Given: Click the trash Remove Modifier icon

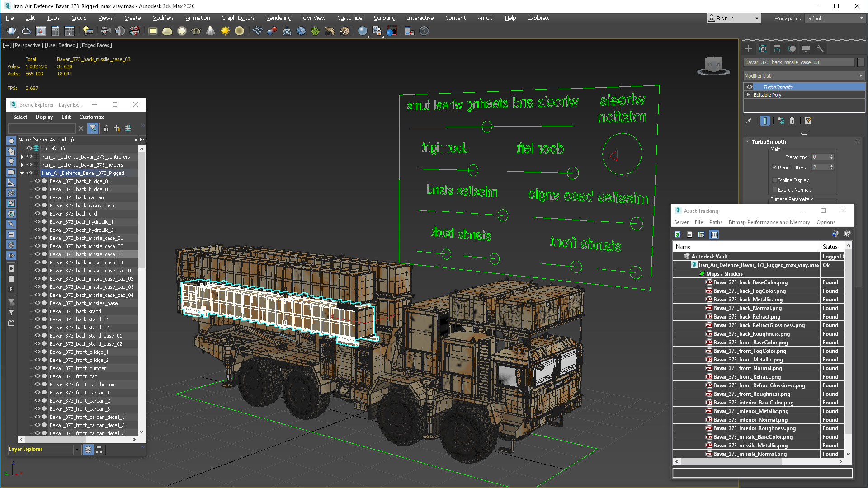Looking at the screenshot, I should [792, 121].
